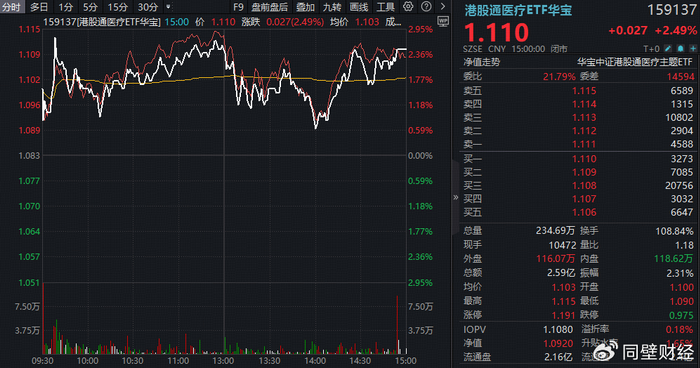This screenshot has height=368, width=700.
Task: Click the 现手 value 10472
Action: point(562,245)
